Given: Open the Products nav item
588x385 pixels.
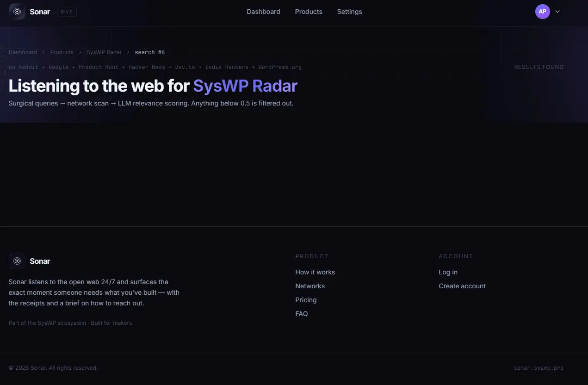Looking at the screenshot, I should coord(309,12).
